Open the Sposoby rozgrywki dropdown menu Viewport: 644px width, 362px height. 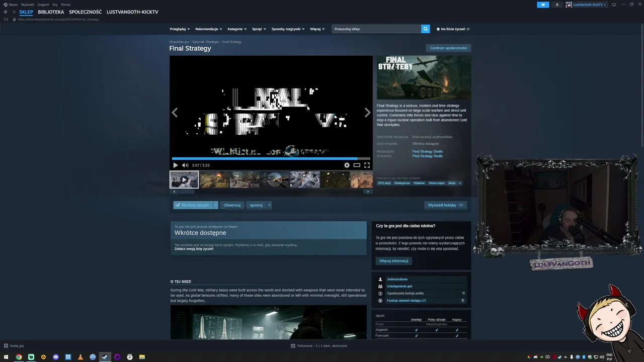tap(288, 29)
